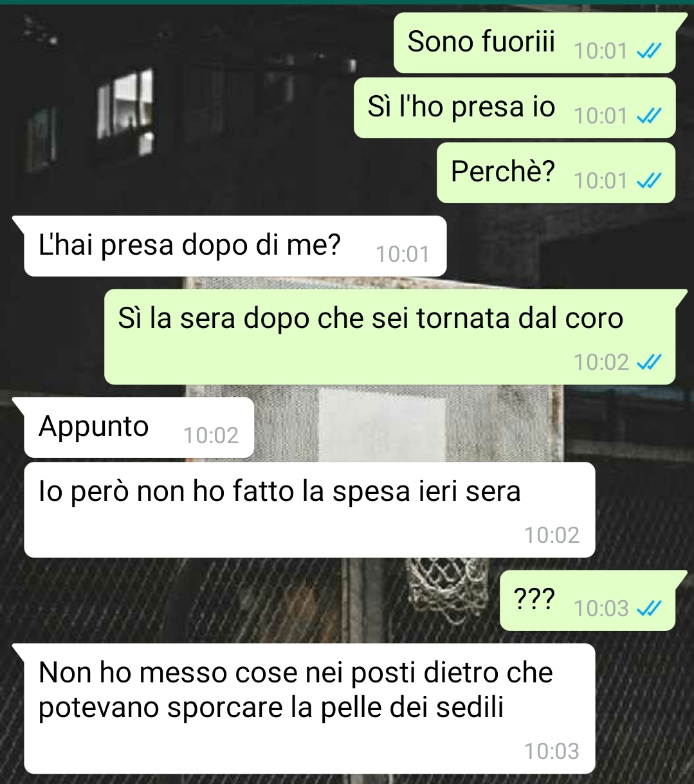
Task: Tap the 10:02 timestamp on the 'ieri sera' message
Action: [552, 535]
